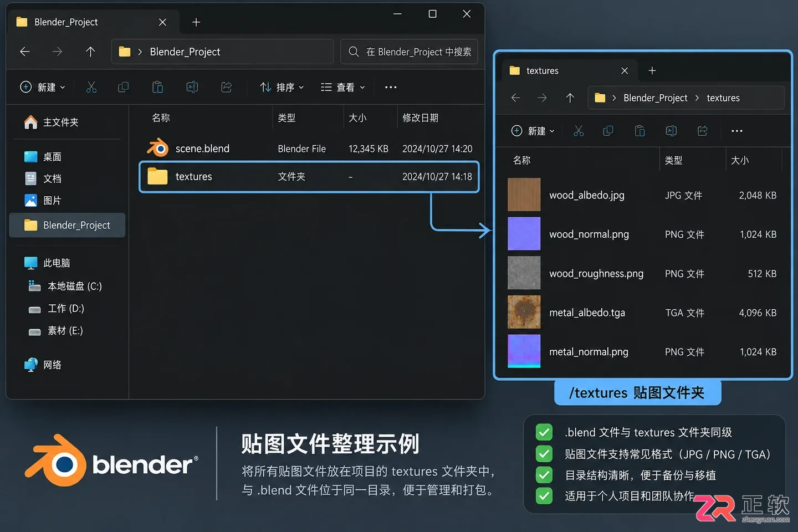Select metal_normal.png thumbnail
798x532 pixels.
point(524,351)
